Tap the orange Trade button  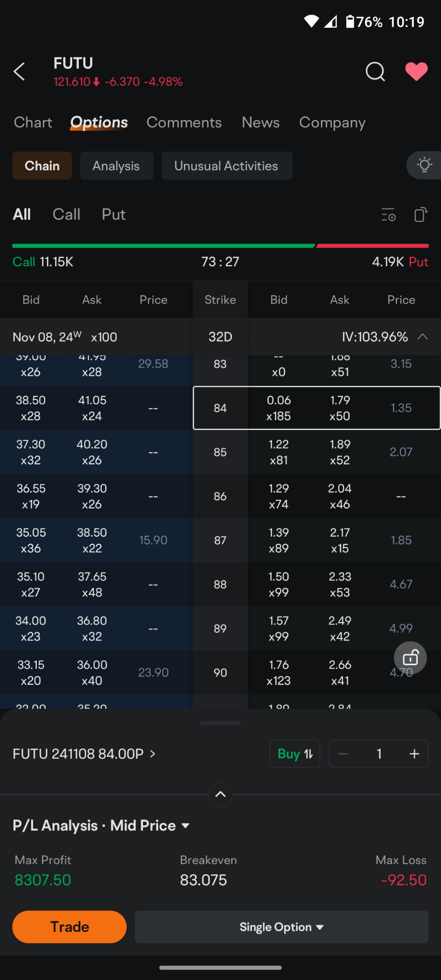tap(69, 927)
